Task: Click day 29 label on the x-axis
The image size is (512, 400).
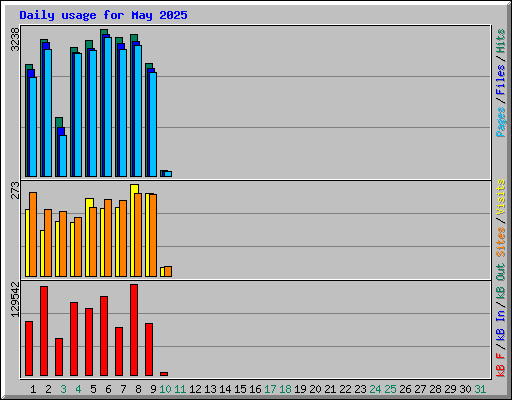Action: [450, 389]
